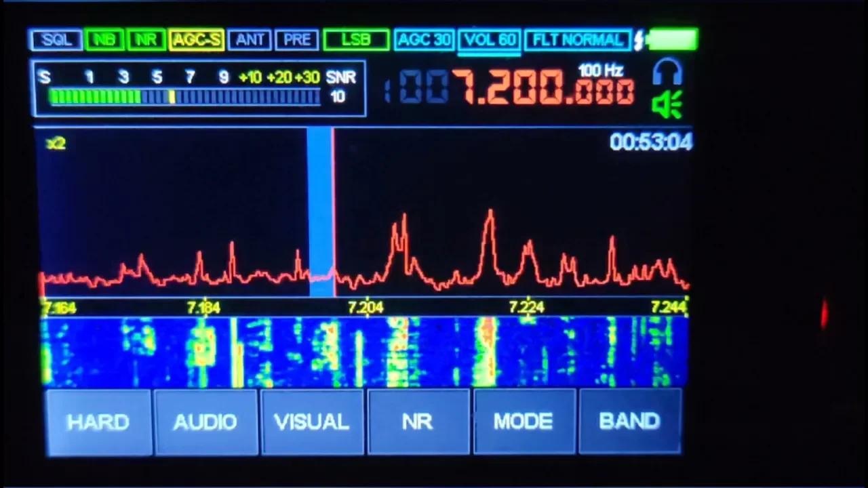Tap the green battery indicator
Image resolution: width=868 pixels, height=488 pixels.
click(x=673, y=39)
